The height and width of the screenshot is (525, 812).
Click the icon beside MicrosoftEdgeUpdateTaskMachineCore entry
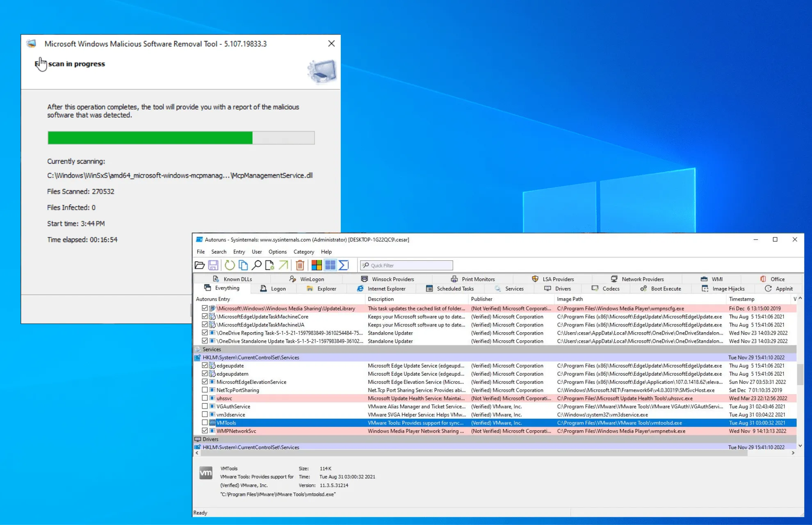[212, 317]
